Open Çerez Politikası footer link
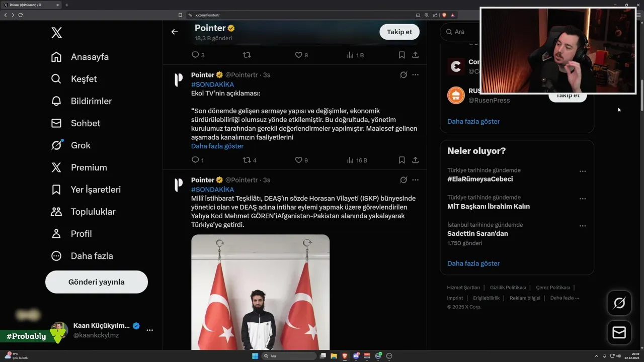 [x=553, y=288]
